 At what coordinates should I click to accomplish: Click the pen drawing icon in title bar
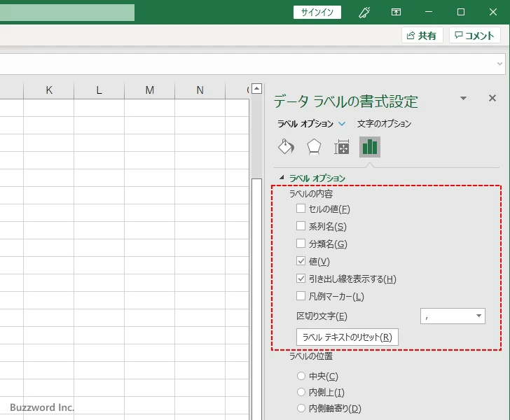click(364, 12)
